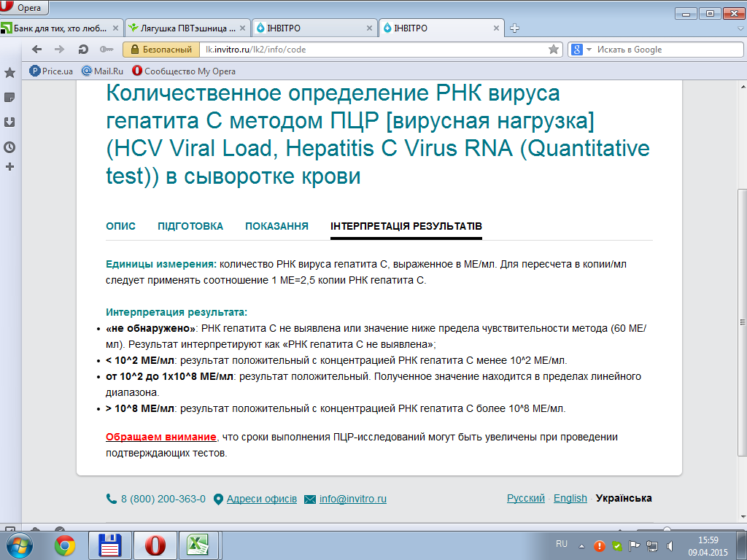This screenshot has width=747, height=560.
Task: Open the Action Center flag icon
Action: 634,546
